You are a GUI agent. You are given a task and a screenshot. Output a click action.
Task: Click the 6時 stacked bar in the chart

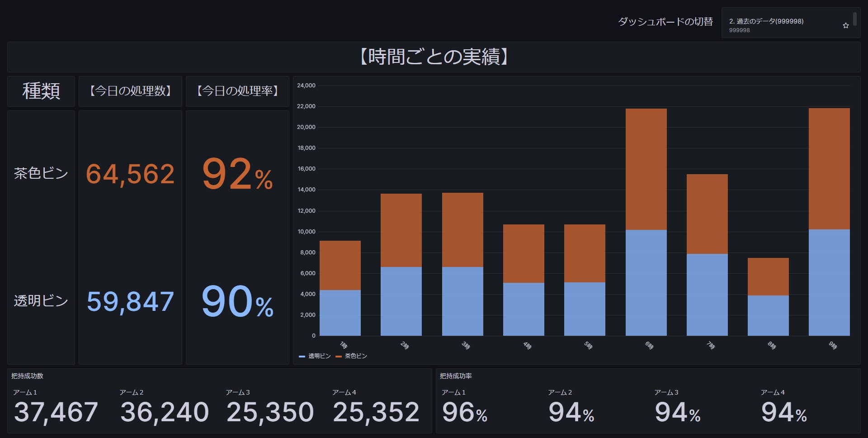(x=646, y=217)
